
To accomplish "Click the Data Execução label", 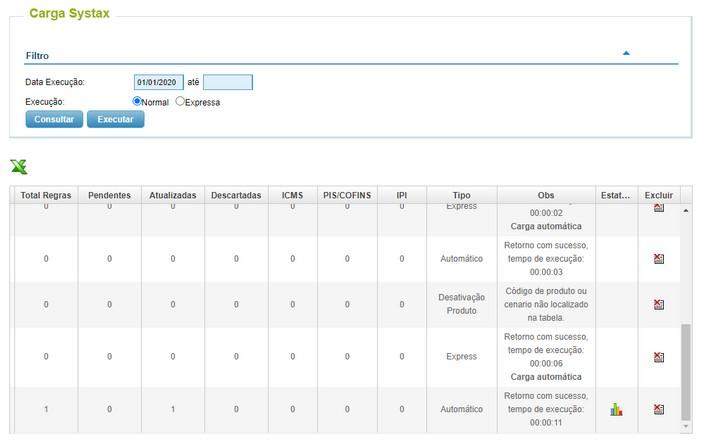I will pyautogui.click(x=55, y=82).
